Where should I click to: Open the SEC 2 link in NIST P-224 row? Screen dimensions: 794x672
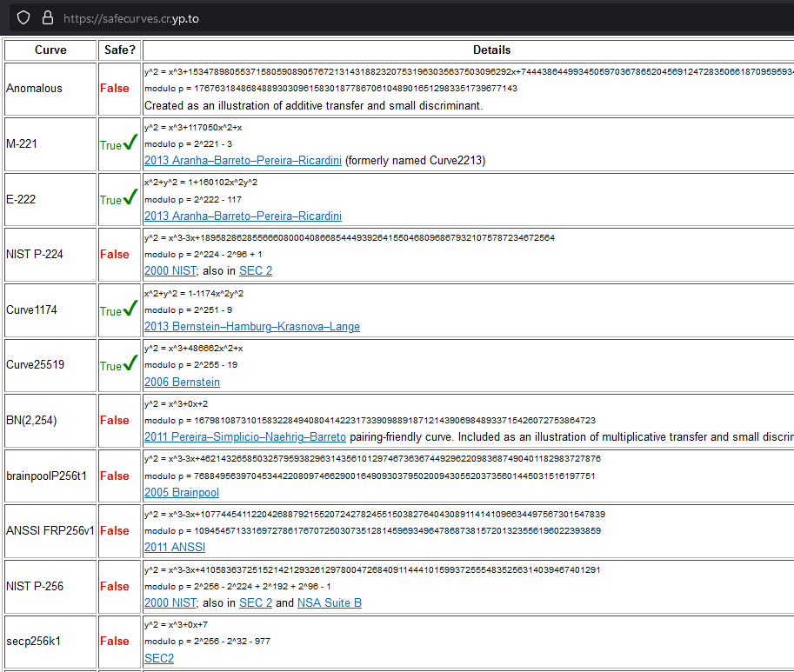coord(256,270)
